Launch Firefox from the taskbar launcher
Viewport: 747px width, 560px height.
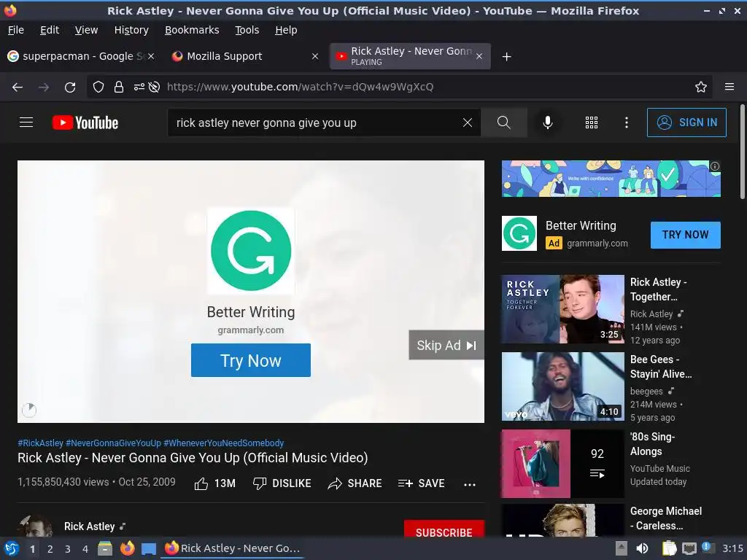click(127, 548)
